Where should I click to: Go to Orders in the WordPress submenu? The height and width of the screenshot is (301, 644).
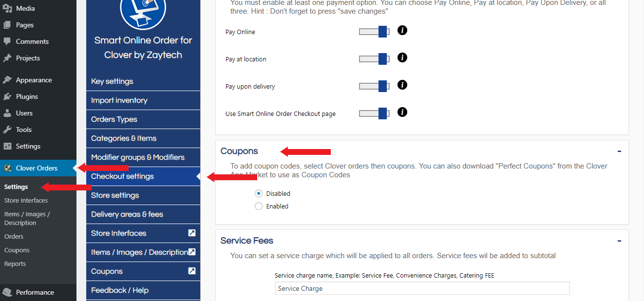click(14, 237)
